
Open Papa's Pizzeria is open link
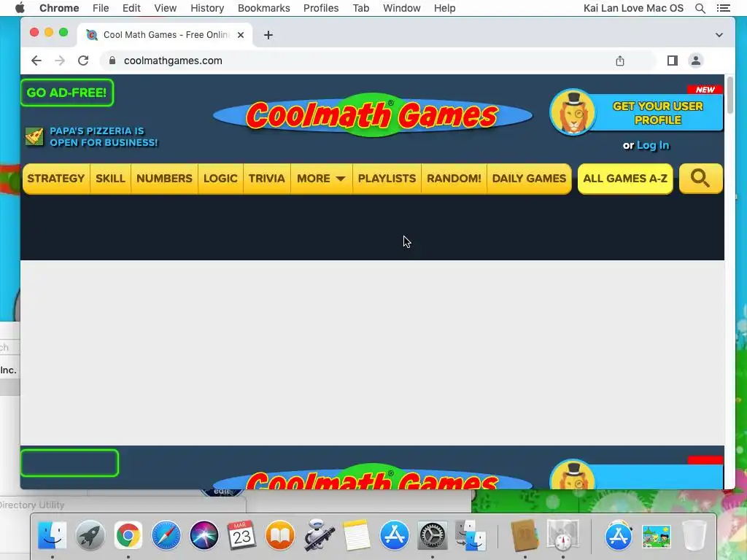pyautogui.click(x=104, y=136)
